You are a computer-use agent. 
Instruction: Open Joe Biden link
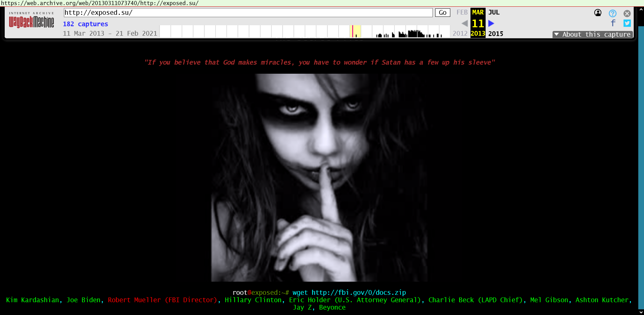coord(83,300)
